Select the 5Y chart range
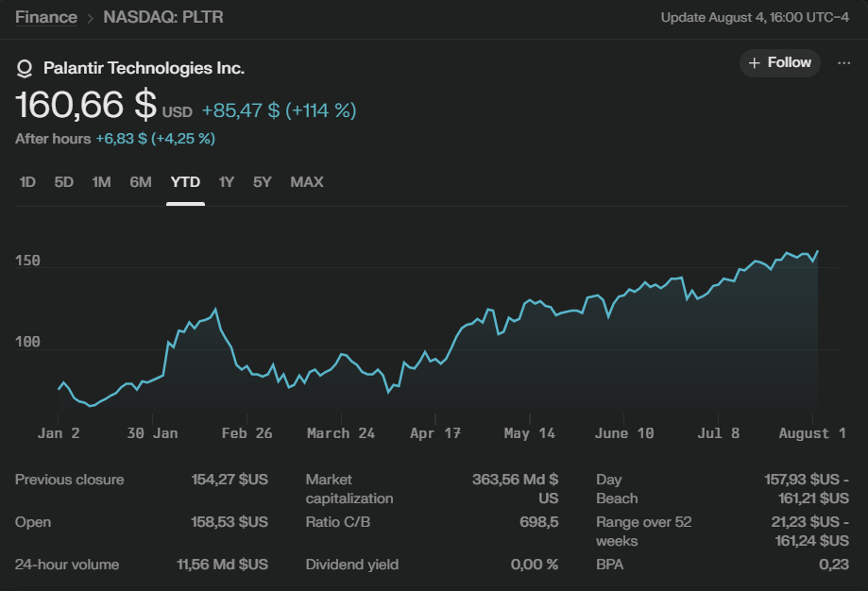868x591 pixels. [x=263, y=181]
